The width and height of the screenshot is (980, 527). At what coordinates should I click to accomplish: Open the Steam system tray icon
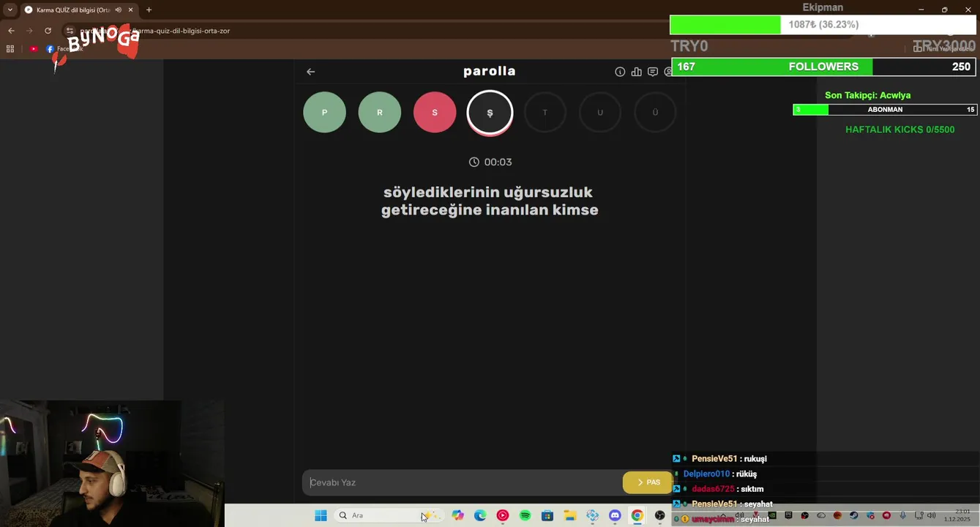[854, 515]
